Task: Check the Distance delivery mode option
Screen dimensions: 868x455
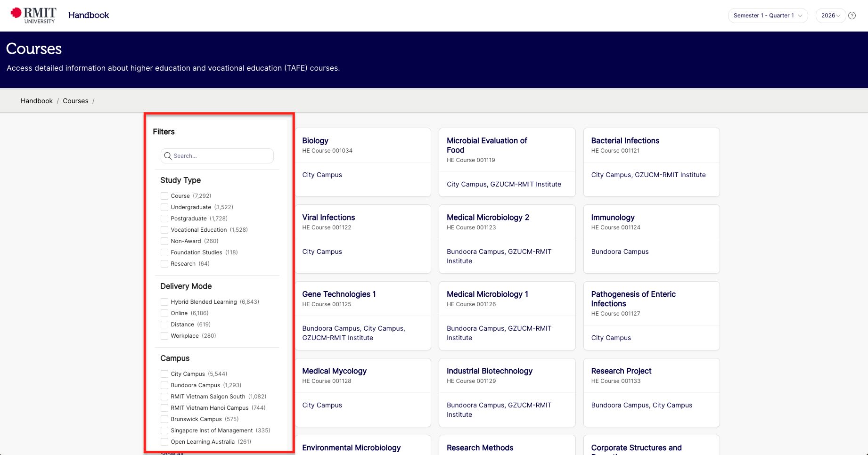Action: pyautogui.click(x=164, y=324)
